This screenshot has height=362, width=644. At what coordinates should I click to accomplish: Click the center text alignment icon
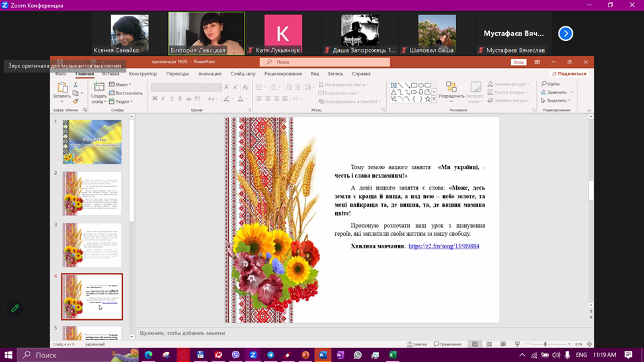point(268,98)
